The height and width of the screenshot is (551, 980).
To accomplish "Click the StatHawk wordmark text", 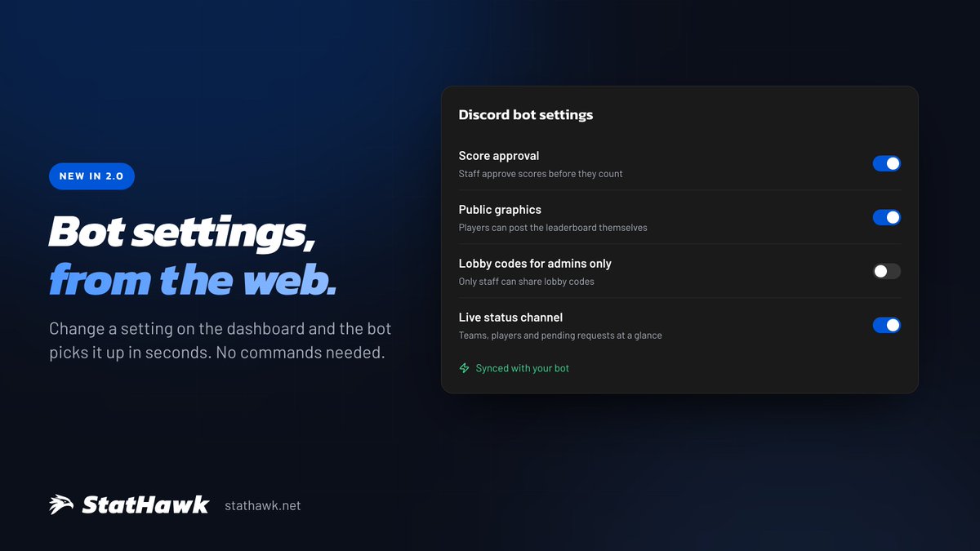I will click(145, 505).
